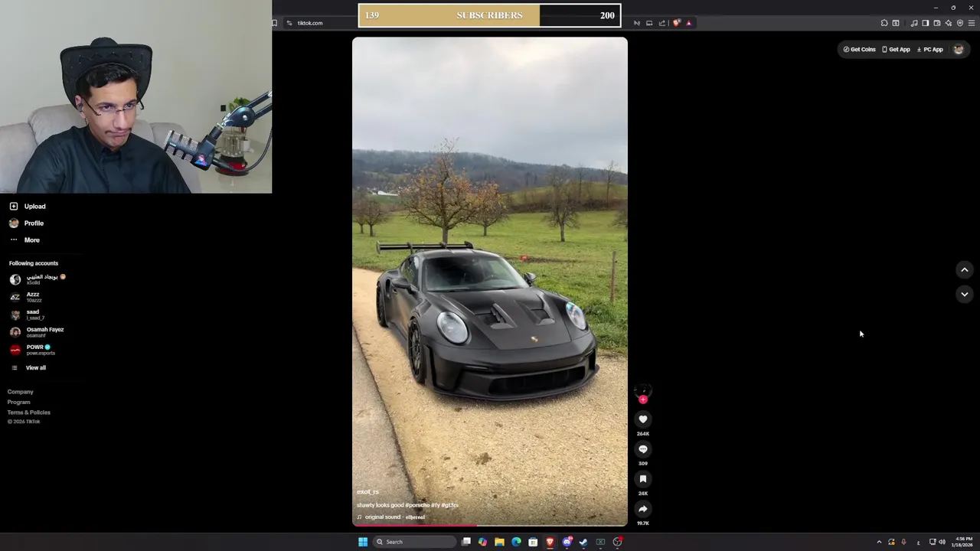Screen dimensions: 980x551
Task: Open the browser hamburger main menu
Action: [972, 23]
